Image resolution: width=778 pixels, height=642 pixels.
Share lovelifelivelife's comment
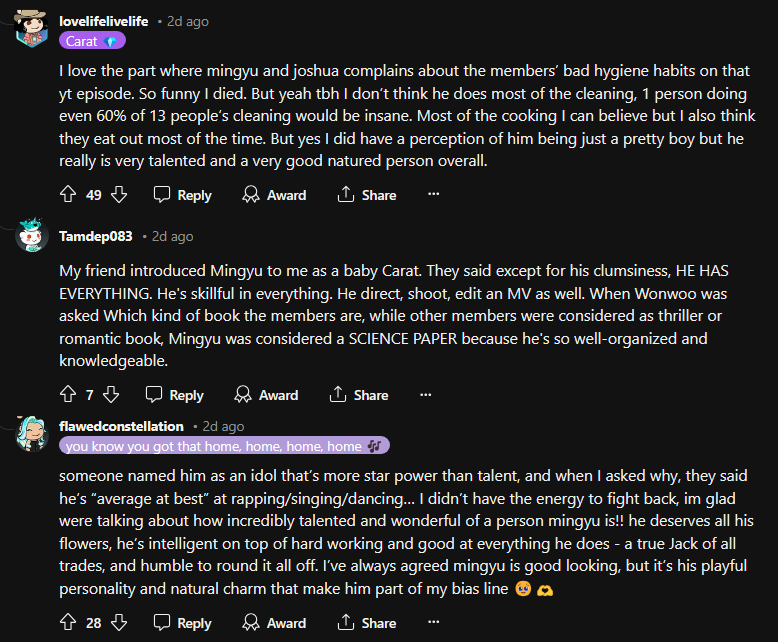point(367,194)
